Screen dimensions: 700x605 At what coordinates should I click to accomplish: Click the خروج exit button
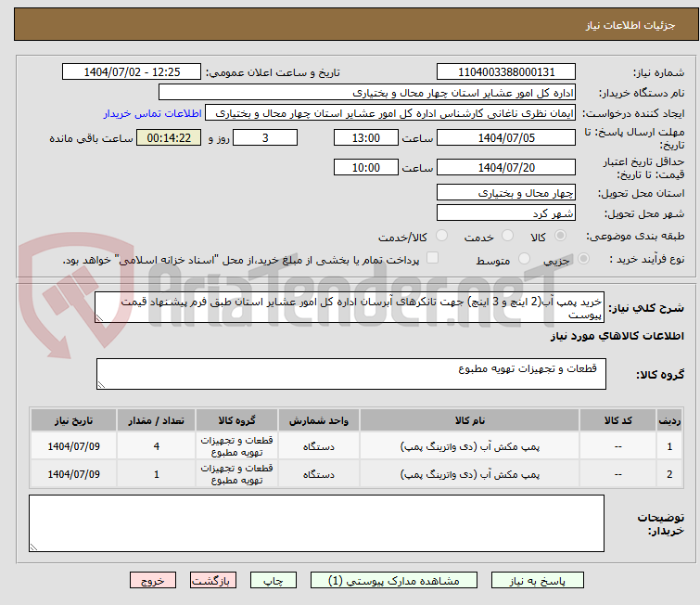152,580
